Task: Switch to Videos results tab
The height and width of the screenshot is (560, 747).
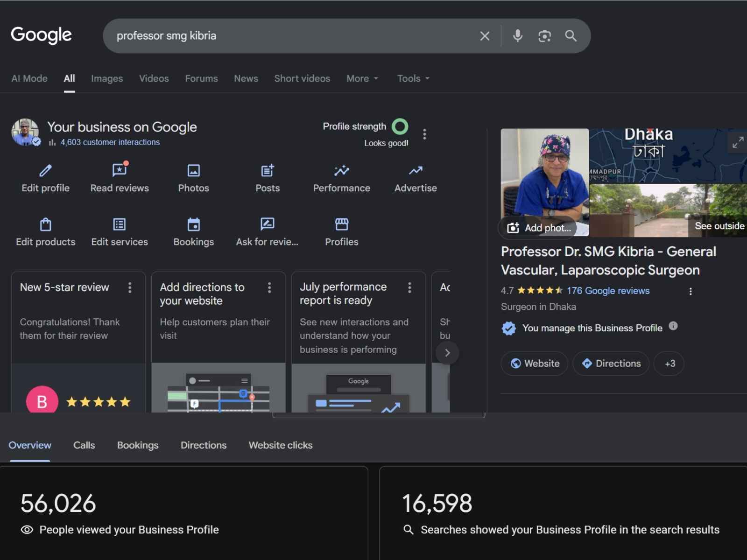Action: [154, 78]
